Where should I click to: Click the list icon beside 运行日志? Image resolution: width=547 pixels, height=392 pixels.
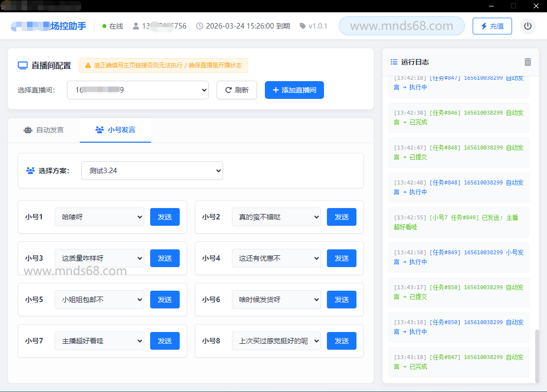(394, 62)
